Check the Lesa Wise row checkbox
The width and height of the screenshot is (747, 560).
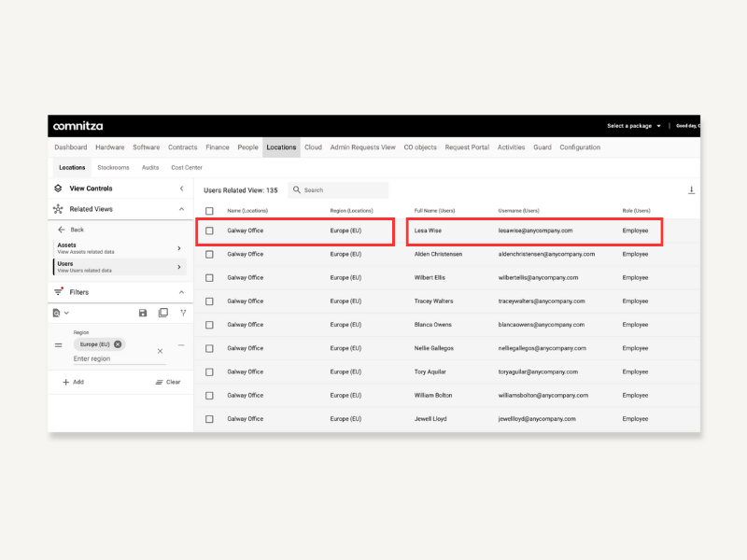pyautogui.click(x=209, y=231)
